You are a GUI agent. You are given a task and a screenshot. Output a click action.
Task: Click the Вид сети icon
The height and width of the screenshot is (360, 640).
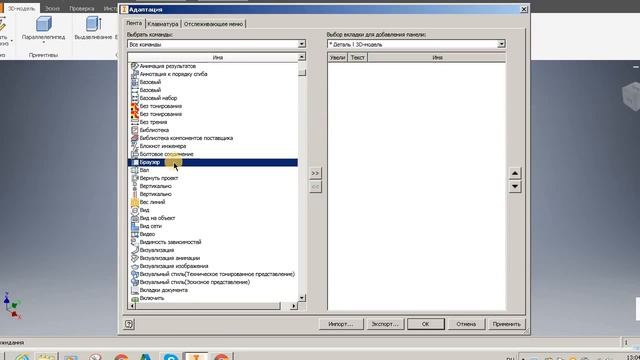click(x=135, y=226)
